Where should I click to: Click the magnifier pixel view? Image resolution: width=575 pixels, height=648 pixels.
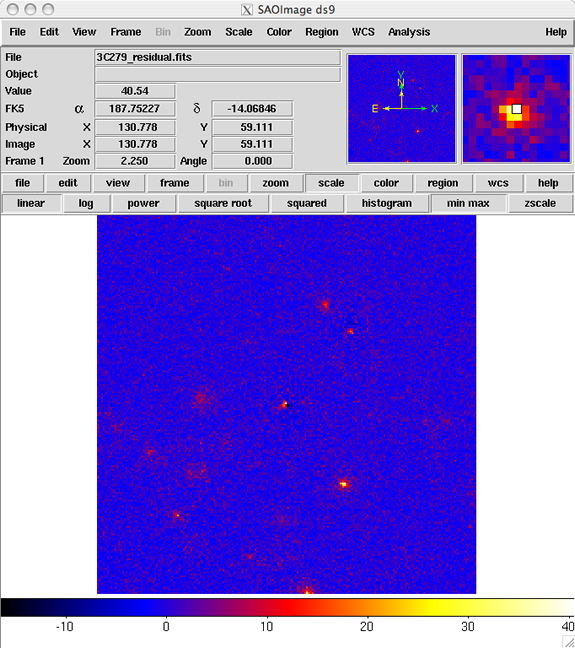(516, 109)
